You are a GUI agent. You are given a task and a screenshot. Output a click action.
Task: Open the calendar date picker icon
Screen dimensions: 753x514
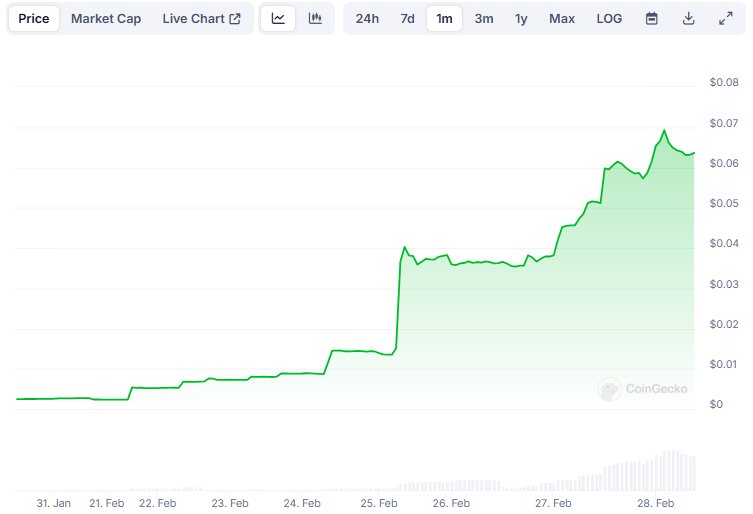click(x=651, y=19)
